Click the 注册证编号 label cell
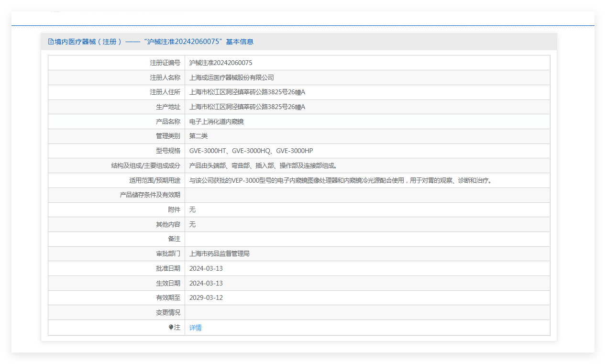Viewport: 606px width, 364px height. [165, 63]
